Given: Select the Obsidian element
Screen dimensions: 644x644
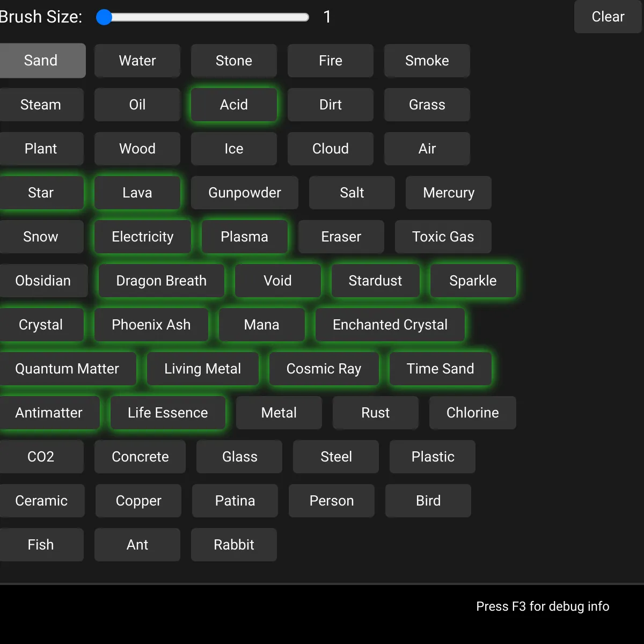Looking at the screenshot, I should [x=43, y=281].
